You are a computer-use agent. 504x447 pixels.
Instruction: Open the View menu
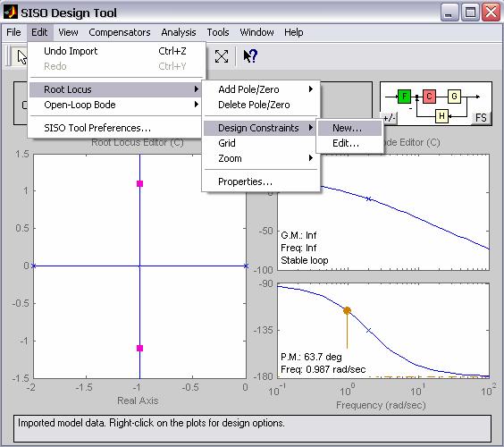[68, 32]
